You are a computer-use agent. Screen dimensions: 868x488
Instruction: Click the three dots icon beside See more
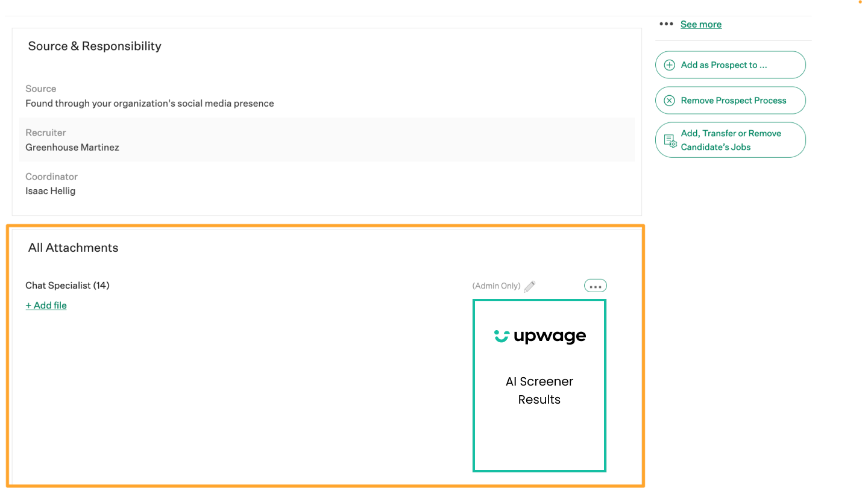tap(666, 24)
